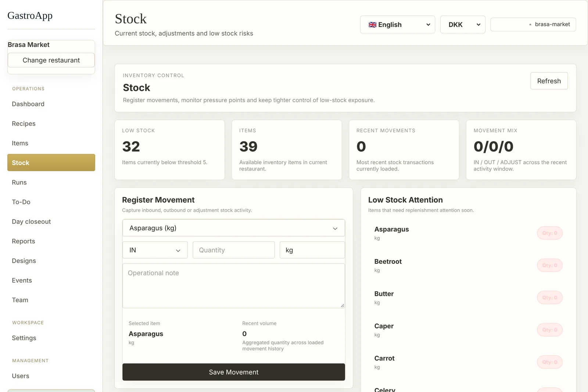Open the IN movement type dropdown
The height and width of the screenshot is (392, 588).
(x=155, y=250)
